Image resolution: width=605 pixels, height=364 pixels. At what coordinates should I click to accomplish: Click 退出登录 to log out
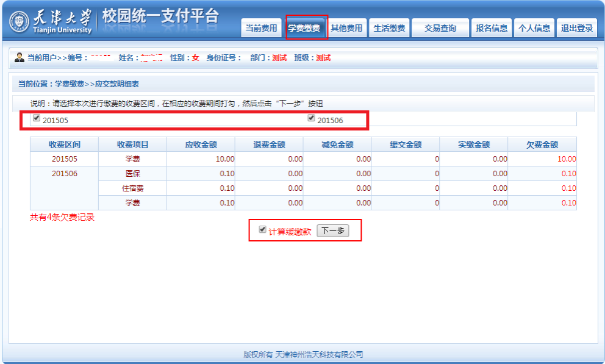click(x=576, y=28)
